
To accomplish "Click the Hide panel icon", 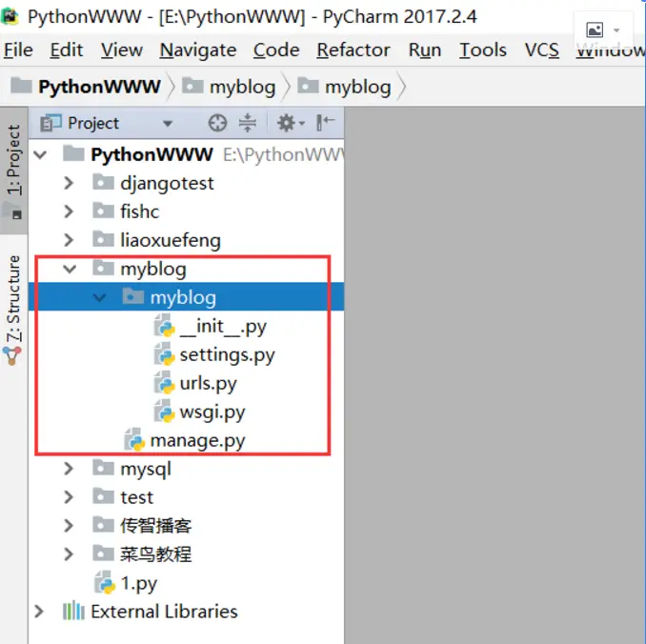I will pos(325,122).
